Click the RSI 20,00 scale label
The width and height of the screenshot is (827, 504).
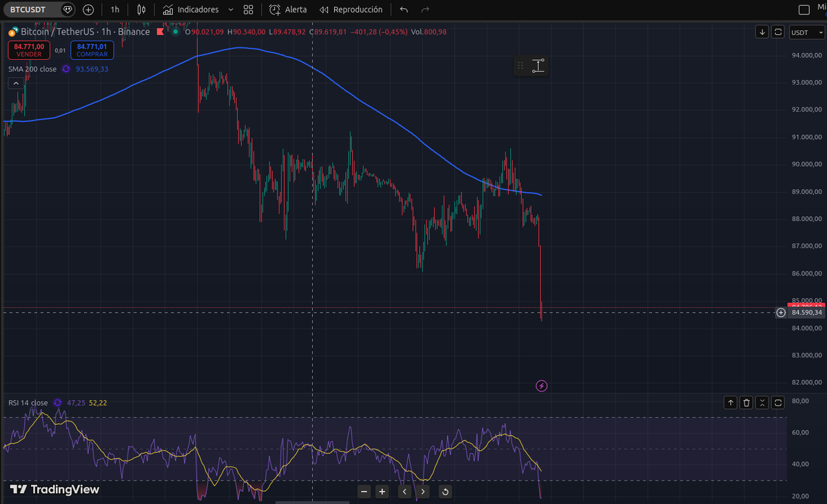(x=800, y=496)
